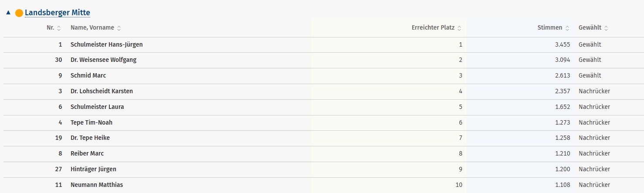Click candidate name Hinträger Jürgen

pos(93,169)
